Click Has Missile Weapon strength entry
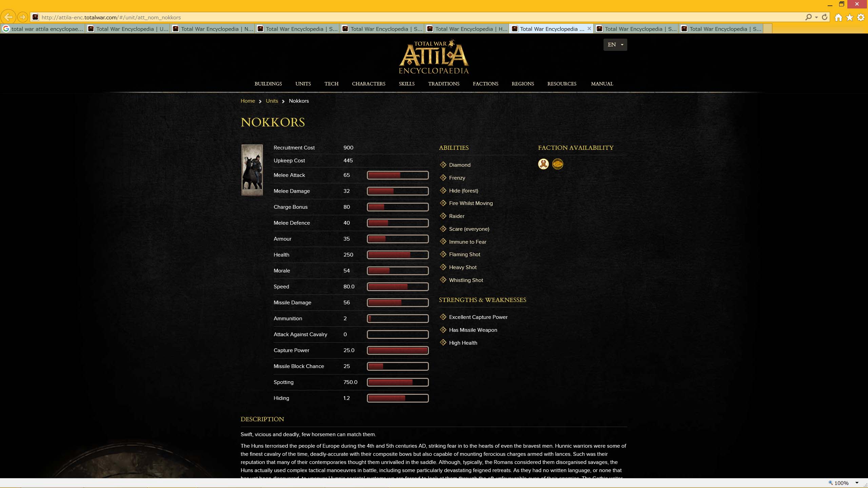This screenshot has width=868, height=488. point(473,330)
